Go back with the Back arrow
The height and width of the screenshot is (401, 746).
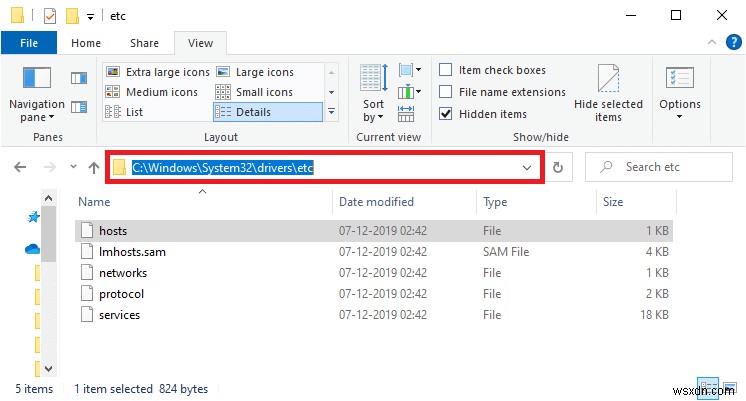click(20, 167)
